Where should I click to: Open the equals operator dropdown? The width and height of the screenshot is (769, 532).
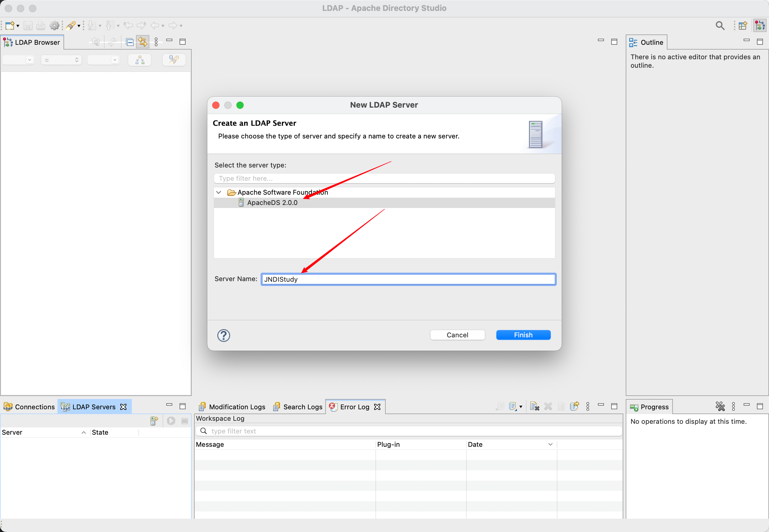coord(61,60)
